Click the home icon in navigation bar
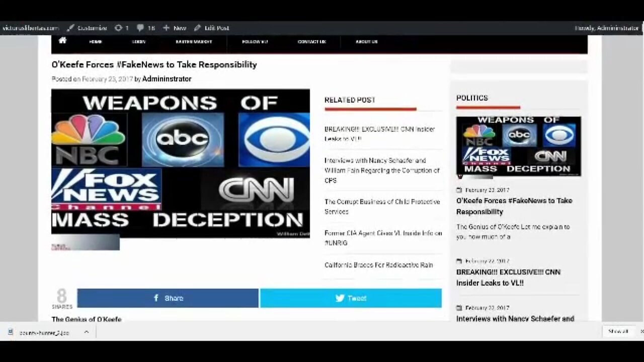 tap(62, 41)
